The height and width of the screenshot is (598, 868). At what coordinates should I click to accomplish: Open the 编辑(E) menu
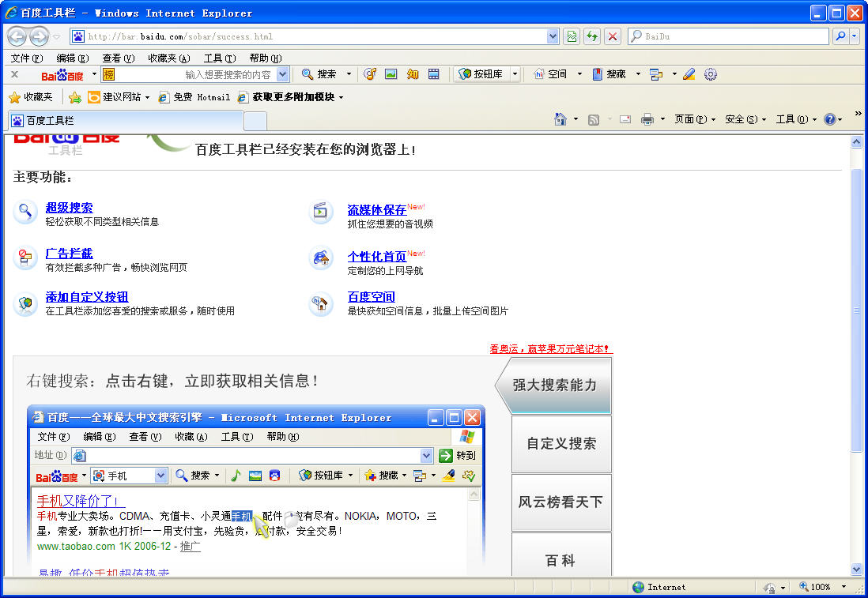[x=73, y=58]
